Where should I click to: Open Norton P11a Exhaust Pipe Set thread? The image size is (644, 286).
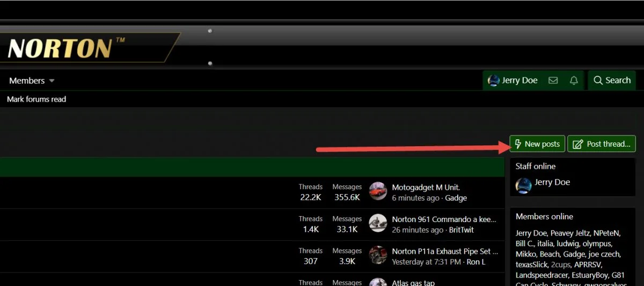(x=445, y=251)
